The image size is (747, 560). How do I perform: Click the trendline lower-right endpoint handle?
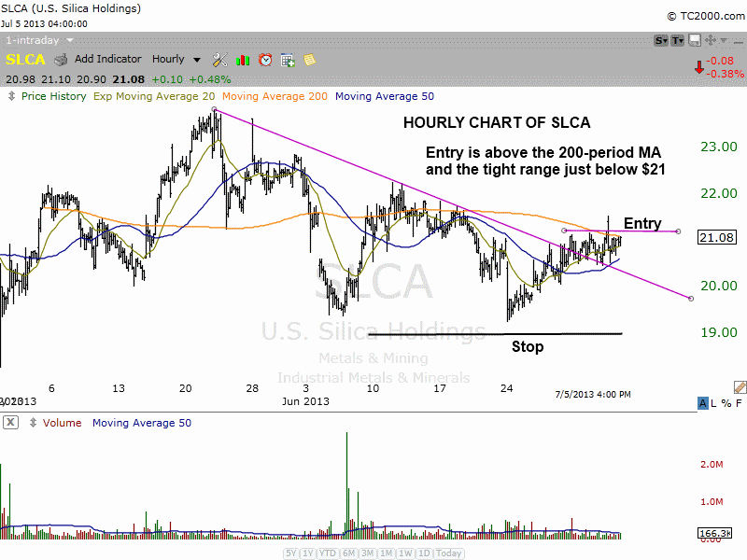[691, 299]
